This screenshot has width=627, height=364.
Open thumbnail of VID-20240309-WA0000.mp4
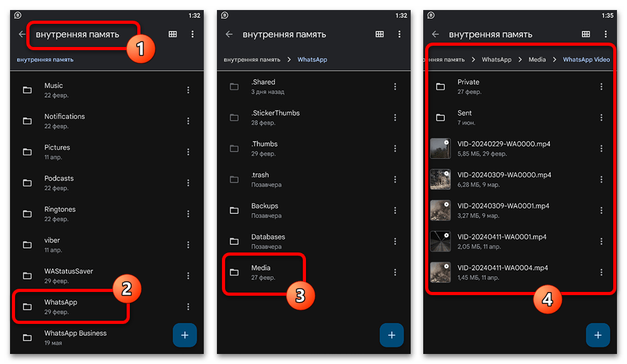[440, 179]
